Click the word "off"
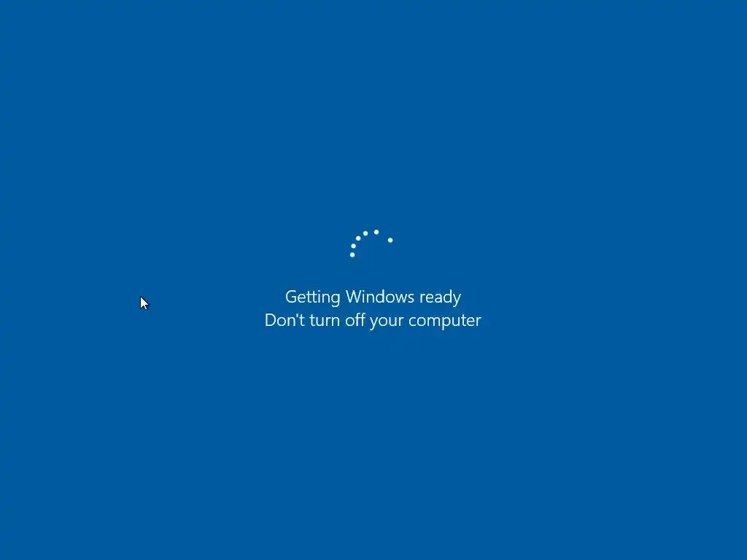Screen dimensions: 747x560 (355, 319)
